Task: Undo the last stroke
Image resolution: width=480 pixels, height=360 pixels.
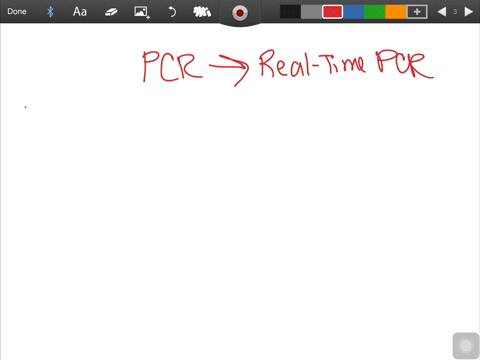Action: click(172, 12)
